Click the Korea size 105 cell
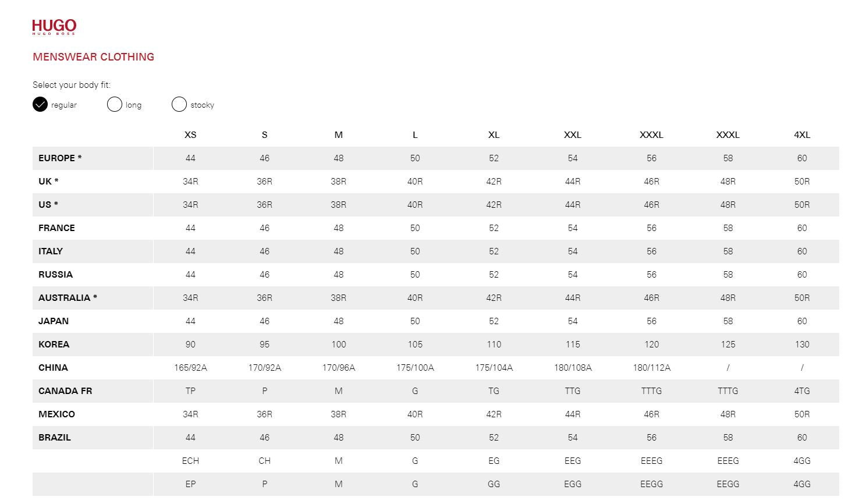This screenshot has width=848, height=504. coord(415,345)
